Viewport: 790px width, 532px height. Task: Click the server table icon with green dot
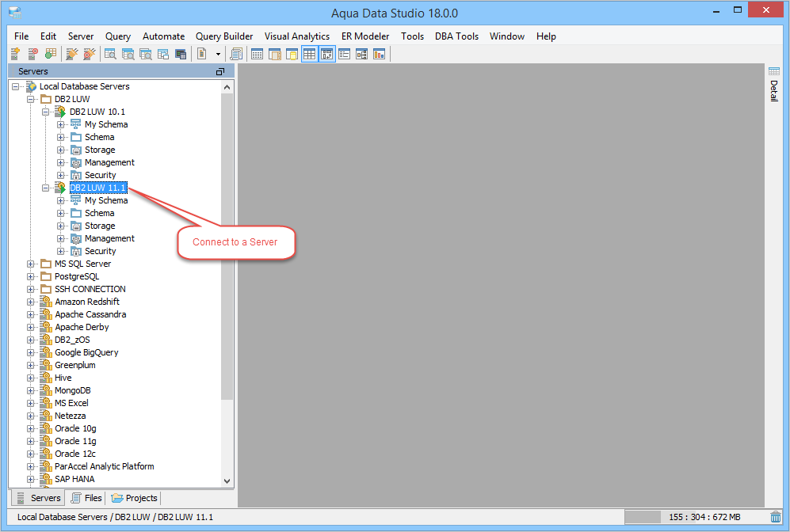(x=51, y=54)
